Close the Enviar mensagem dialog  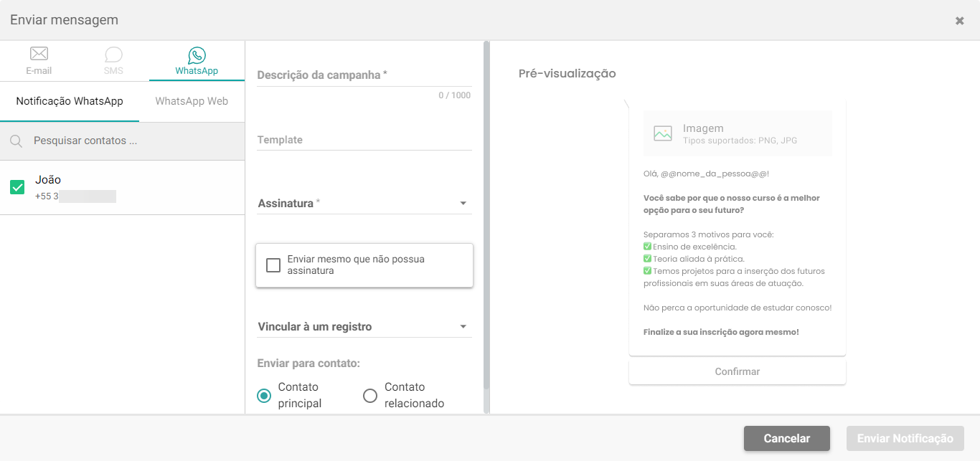[960, 21]
